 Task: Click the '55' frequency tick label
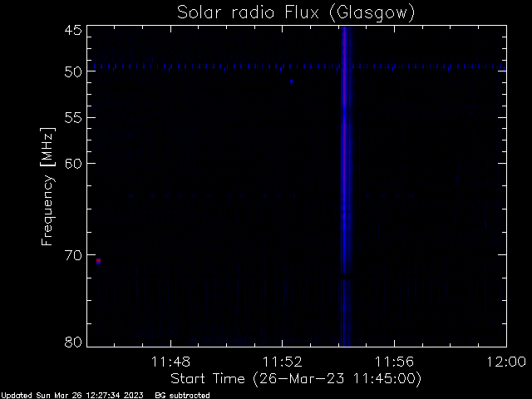point(73,118)
